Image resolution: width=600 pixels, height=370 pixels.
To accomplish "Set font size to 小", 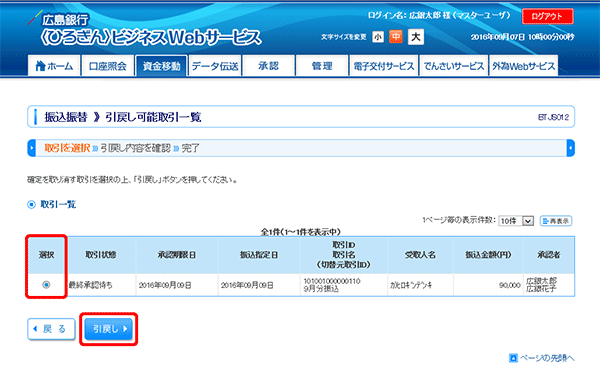I will click(378, 37).
